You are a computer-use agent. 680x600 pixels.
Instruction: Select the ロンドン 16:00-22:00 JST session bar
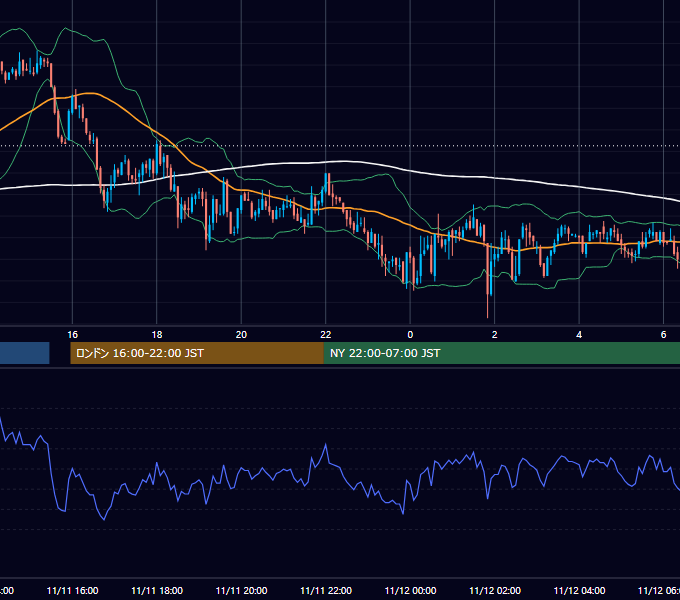point(197,353)
